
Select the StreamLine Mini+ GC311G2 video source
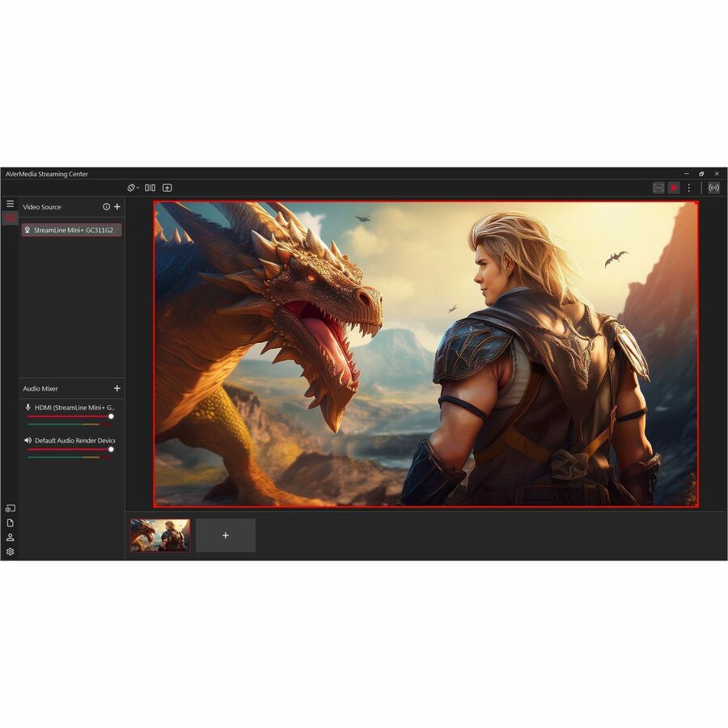pos(72,231)
